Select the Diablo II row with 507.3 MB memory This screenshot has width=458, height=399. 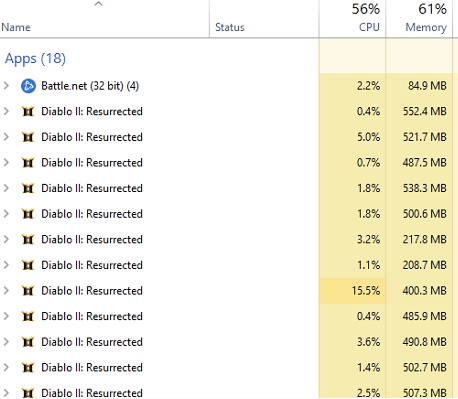click(226, 392)
